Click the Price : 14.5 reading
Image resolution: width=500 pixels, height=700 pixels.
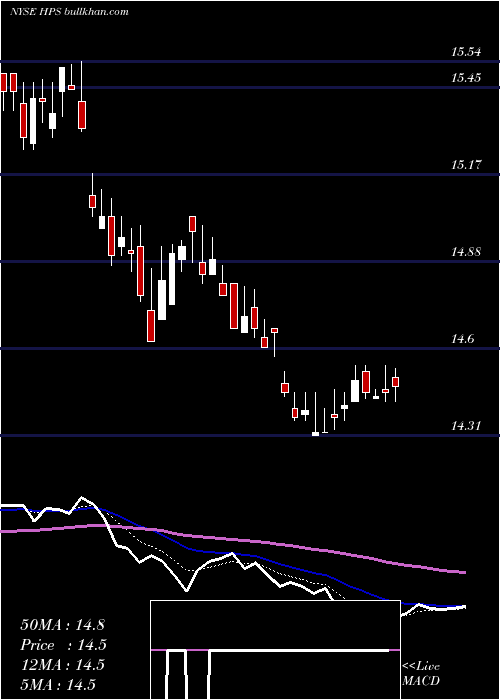click(63, 645)
